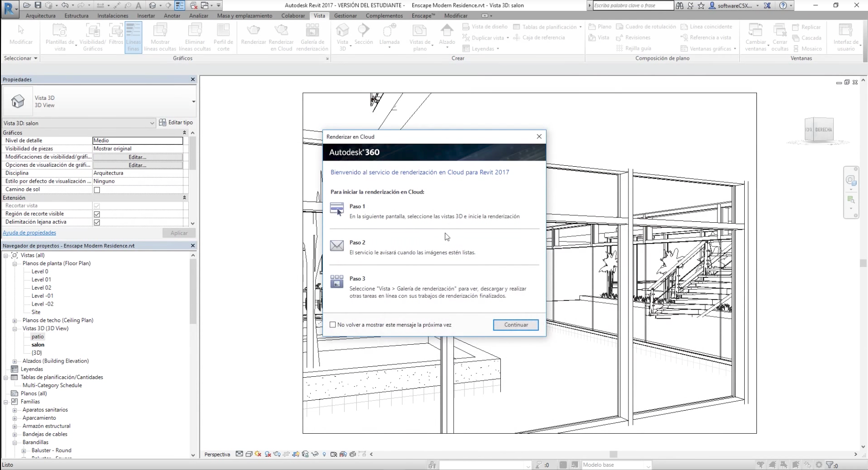Click Cerrar ocultas icon

coord(780,30)
